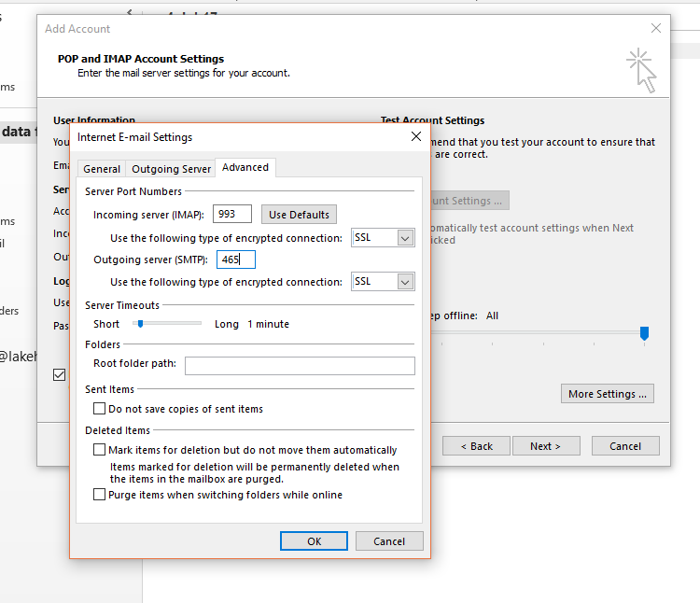
Task: Open the Outgoing Server tab
Action: 171,169
